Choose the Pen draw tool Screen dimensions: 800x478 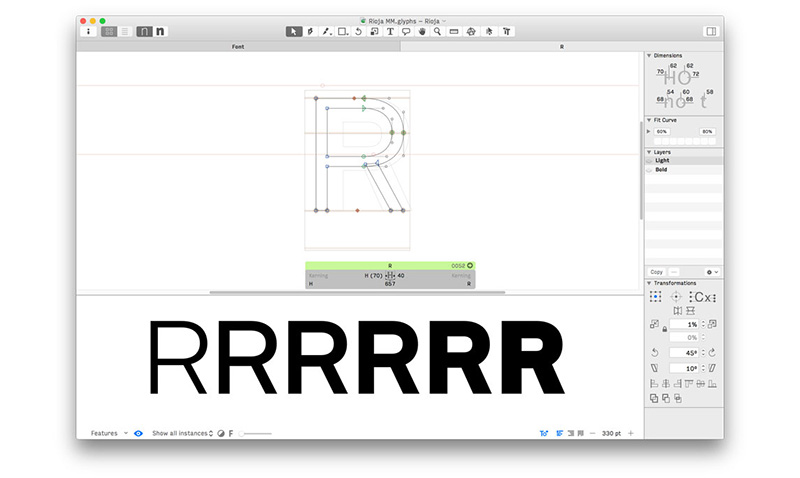coord(310,32)
